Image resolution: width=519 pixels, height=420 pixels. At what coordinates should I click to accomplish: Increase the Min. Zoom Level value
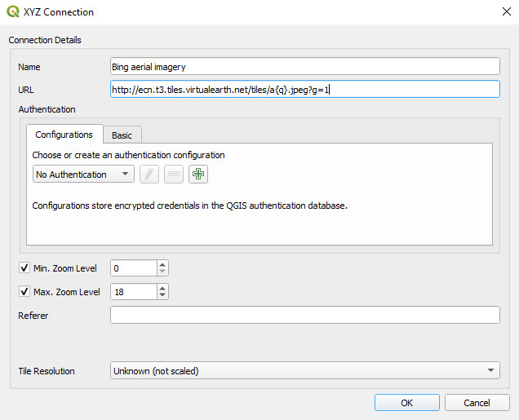(x=162, y=264)
